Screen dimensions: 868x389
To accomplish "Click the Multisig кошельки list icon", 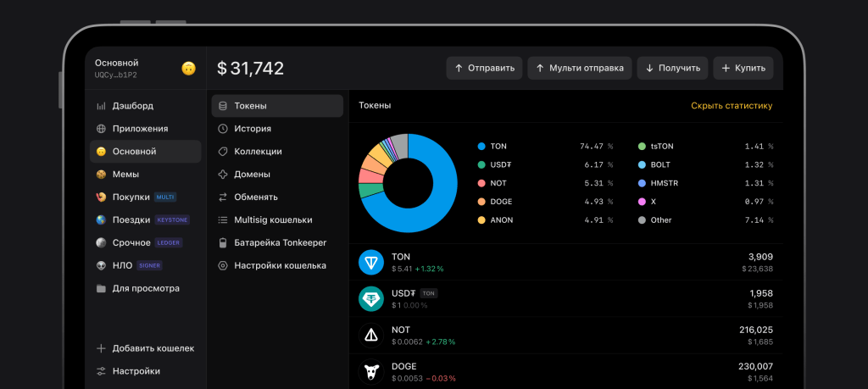I will (x=223, y=220).
